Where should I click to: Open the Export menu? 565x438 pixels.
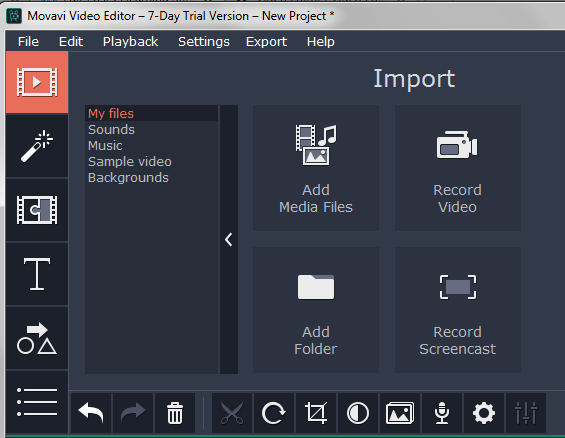[266, 41]
